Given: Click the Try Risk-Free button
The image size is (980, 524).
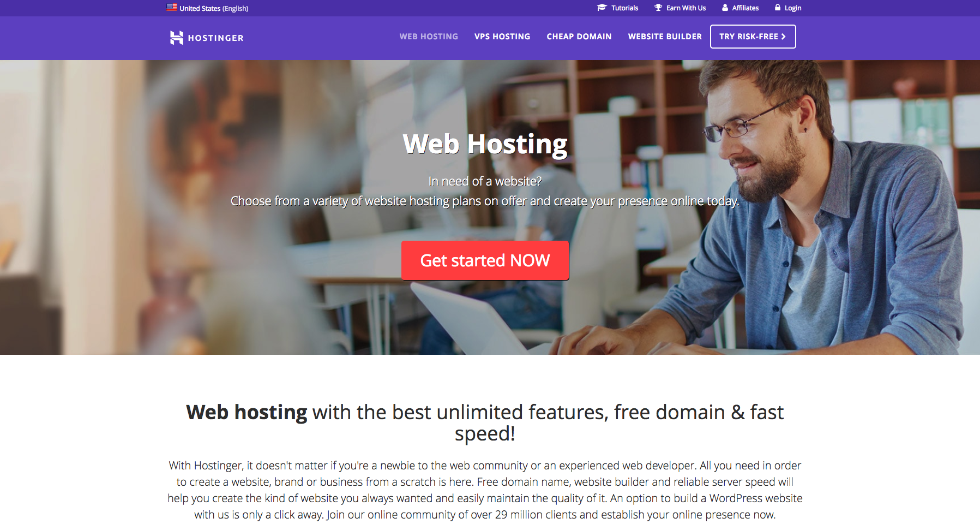Looking at the screenshot, I should (753, 37).
